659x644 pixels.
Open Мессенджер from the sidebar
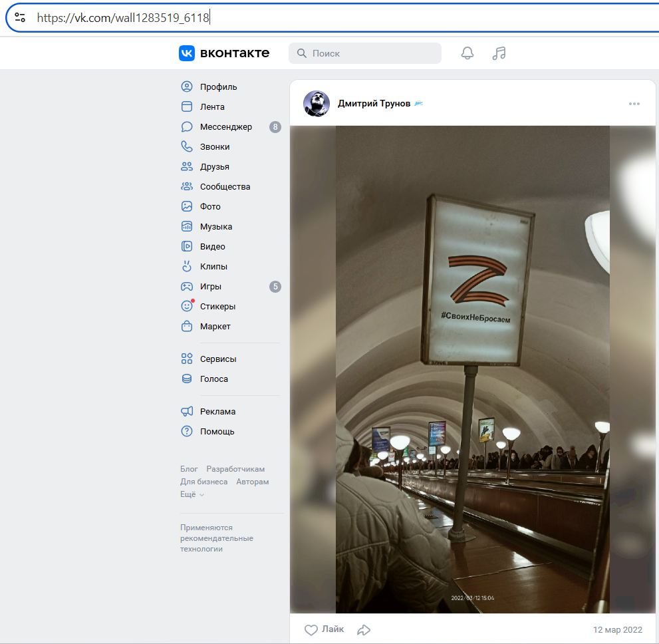pyautogui.click(x=225, y=126)
